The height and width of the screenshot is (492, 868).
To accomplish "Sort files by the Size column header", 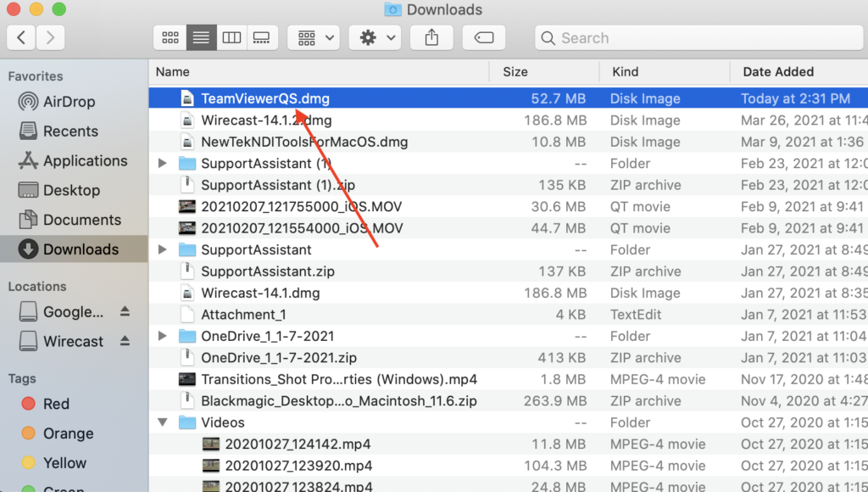I will pyautogui.click(x=516, y=71).
